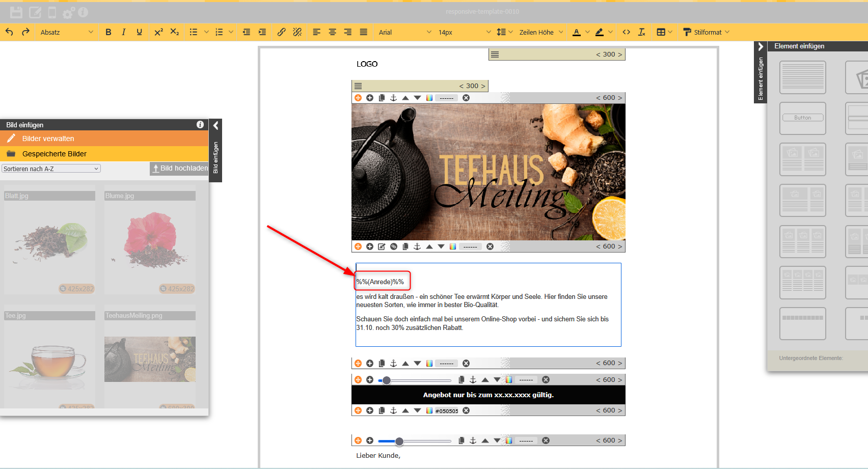
Task: Toggle bold formatting
Action: tap(108, 32)
